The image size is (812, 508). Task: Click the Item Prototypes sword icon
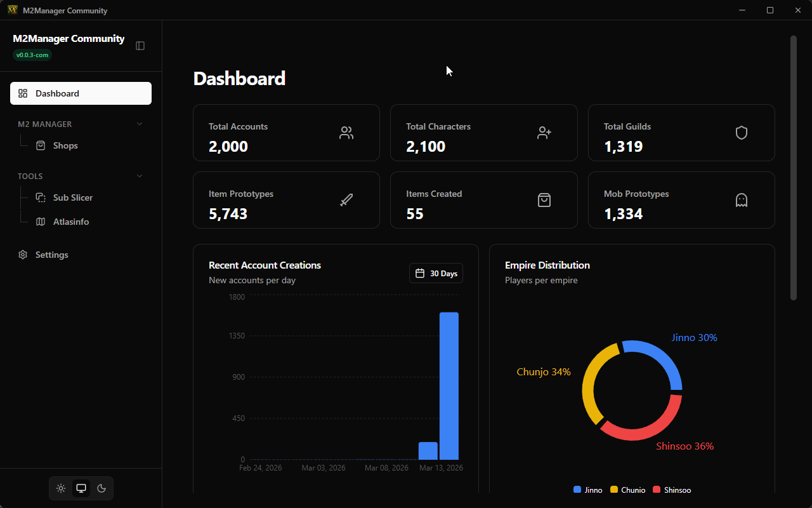[x=346, y=200]
